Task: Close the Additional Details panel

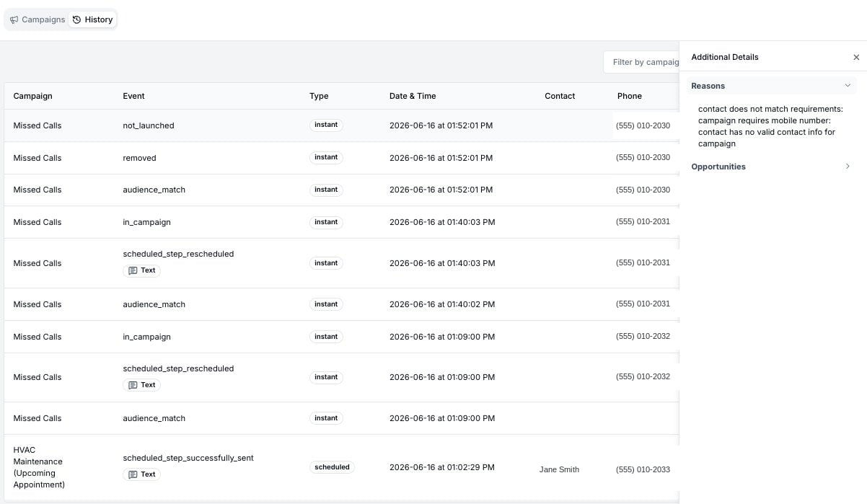Action: 856,57
